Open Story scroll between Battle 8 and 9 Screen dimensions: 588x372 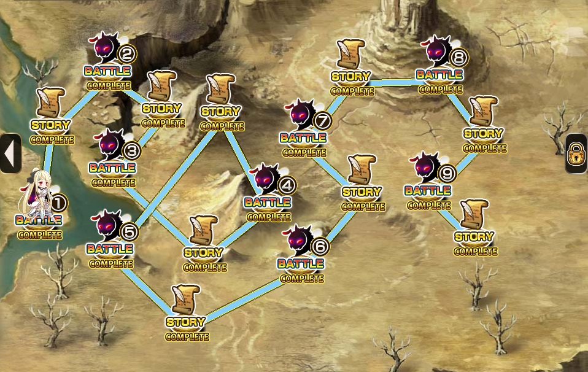[484, 125]
